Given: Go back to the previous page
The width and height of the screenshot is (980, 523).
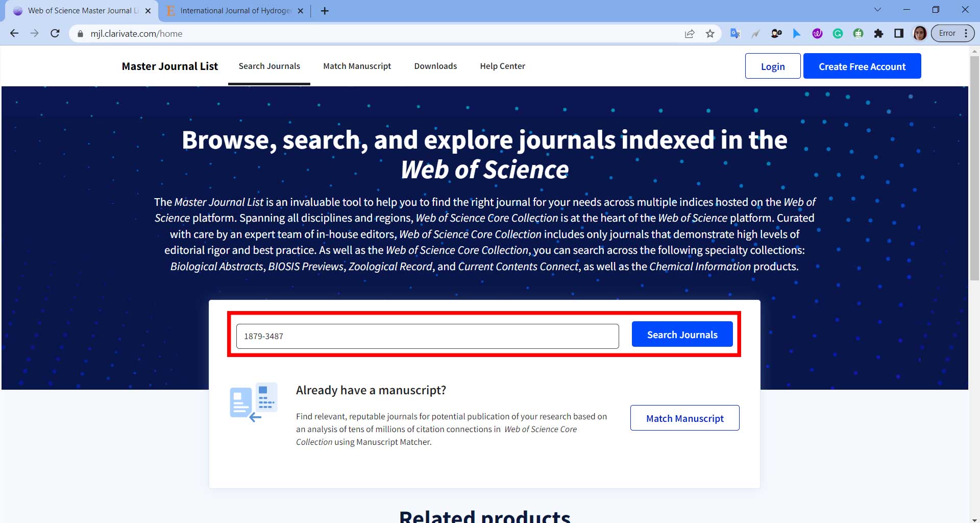Looking at the screenshot, I should pyautogui.click(x=14, y=33).
